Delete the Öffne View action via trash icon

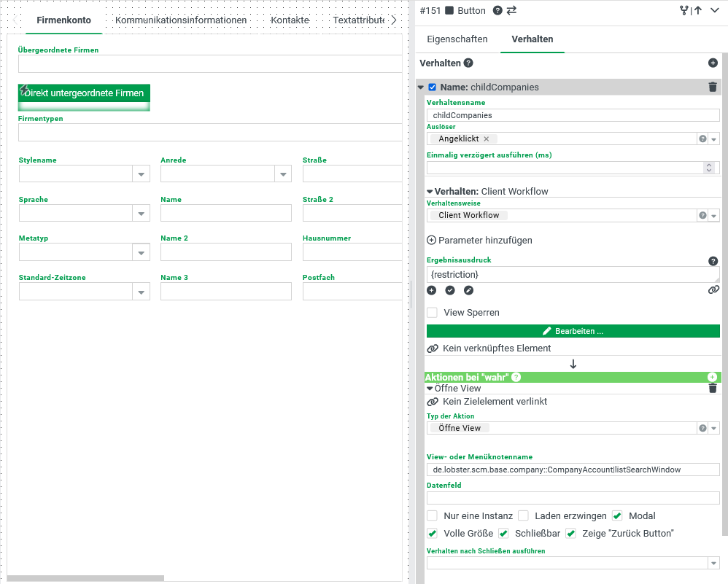coord(713,389)
